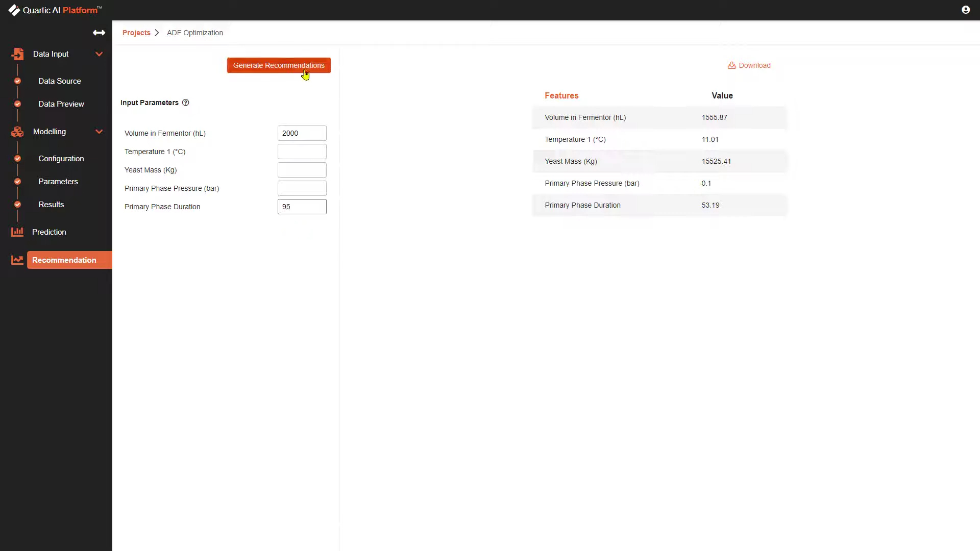Go to Data Preview step
Image resolution: width=980 pixels, height=551 pixels.
tap(61, 104)
